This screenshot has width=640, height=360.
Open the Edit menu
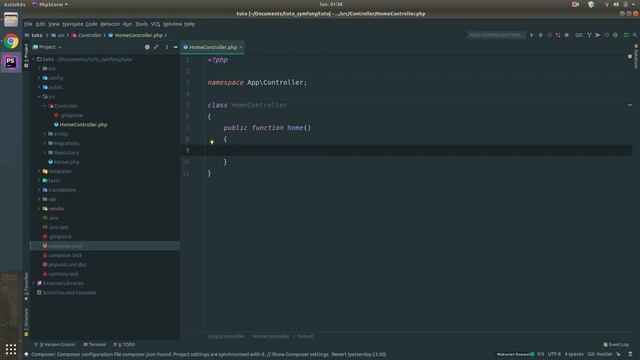point(40,24)
